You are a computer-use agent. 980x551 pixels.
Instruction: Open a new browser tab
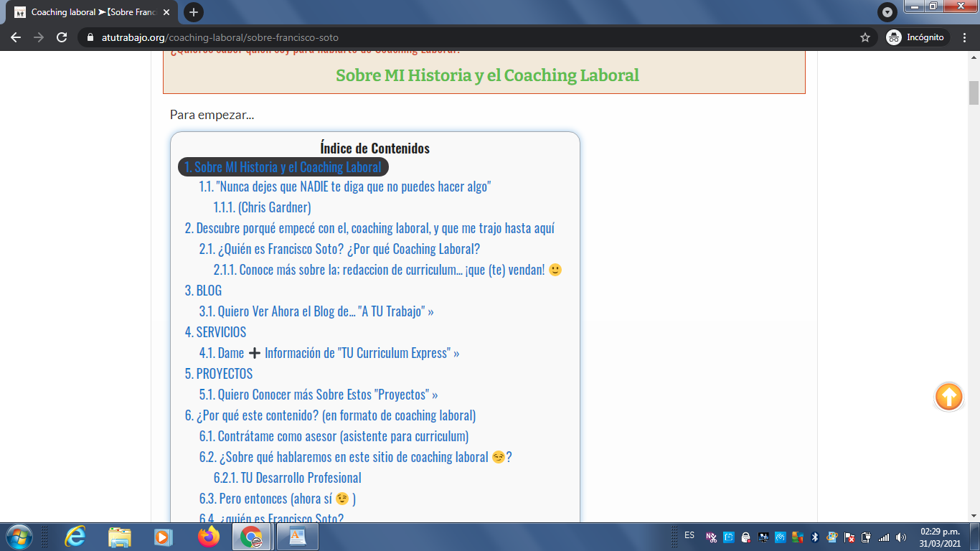tap(193, 12)
